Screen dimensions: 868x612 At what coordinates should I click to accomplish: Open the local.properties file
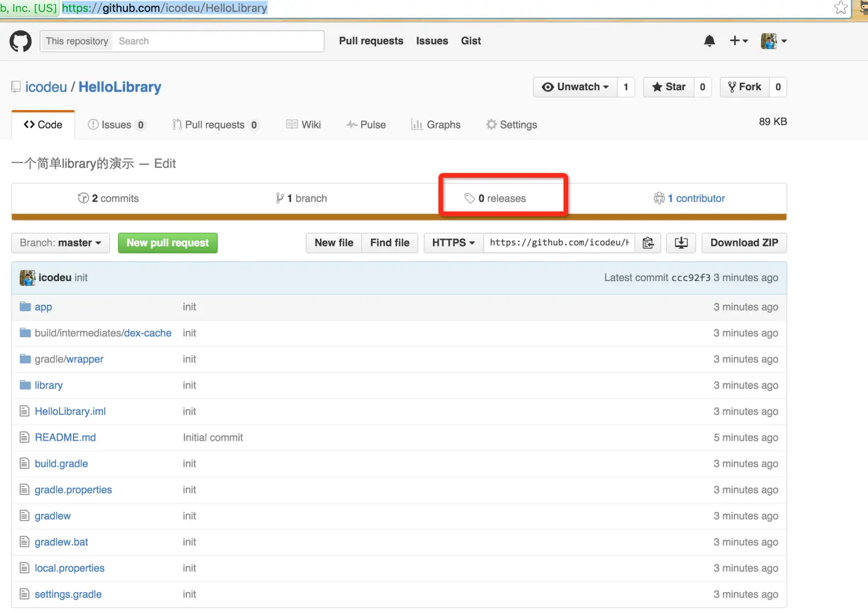pyautogui.click(x=69, y=568)
